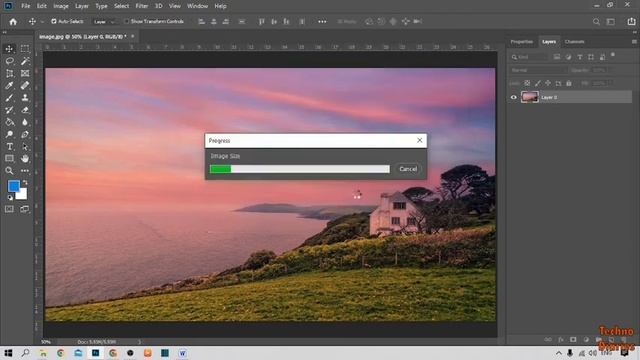Select the Hand tool
This screenshot has height=360, width=640.
coord(25,158)
